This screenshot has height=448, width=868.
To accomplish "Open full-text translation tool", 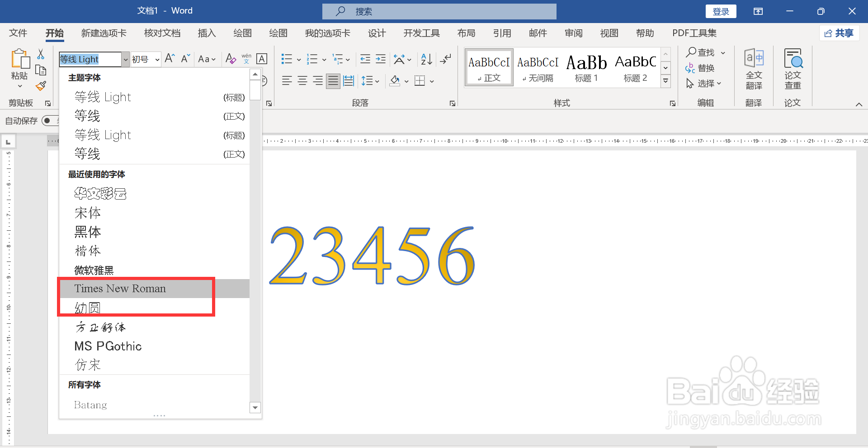I will 754,69.
